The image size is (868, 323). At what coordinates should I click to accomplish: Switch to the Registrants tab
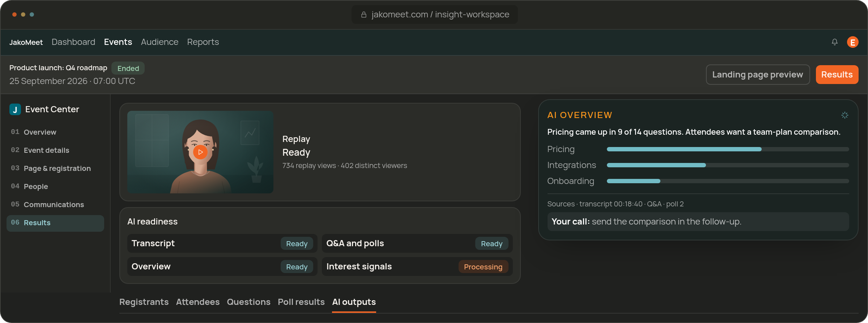point(144,302)
